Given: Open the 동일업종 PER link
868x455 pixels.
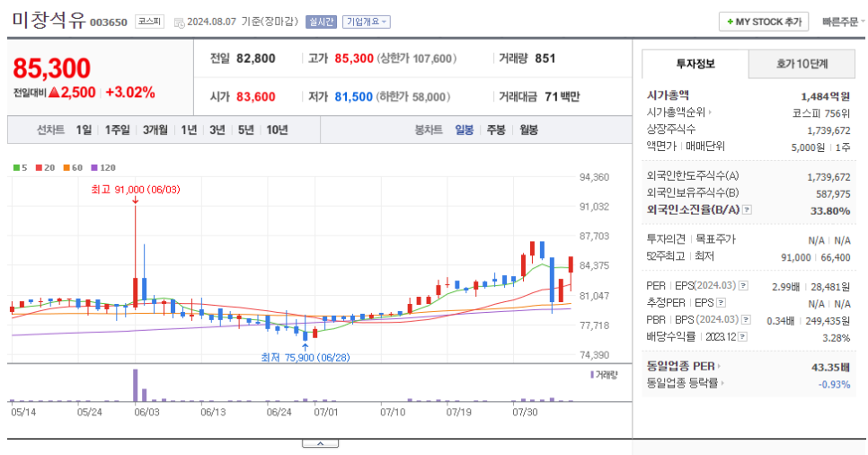Looking at the screenshot, I should pos(684,366).
